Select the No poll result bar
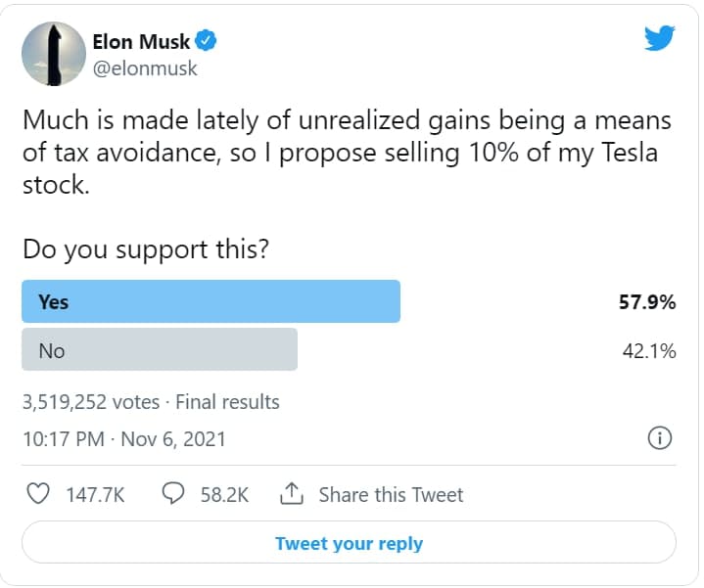704x588 pixels. (x=160, y=349)
